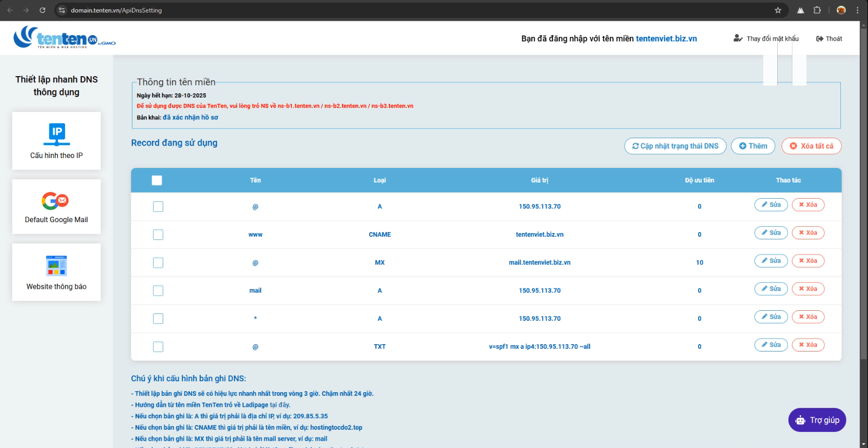Click the Thao tác column header
The image size is (868, 448).
(x=788, y=180)
